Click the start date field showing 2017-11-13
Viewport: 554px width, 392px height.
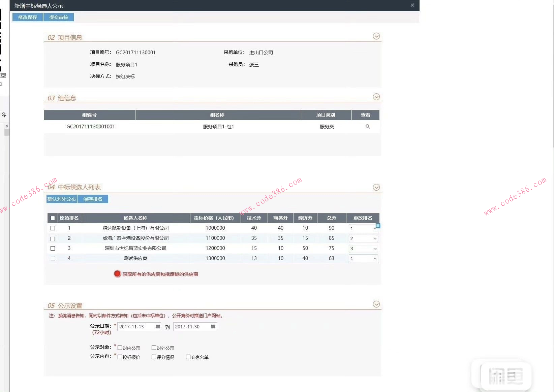pyautogui.click(x=139, y=327)
